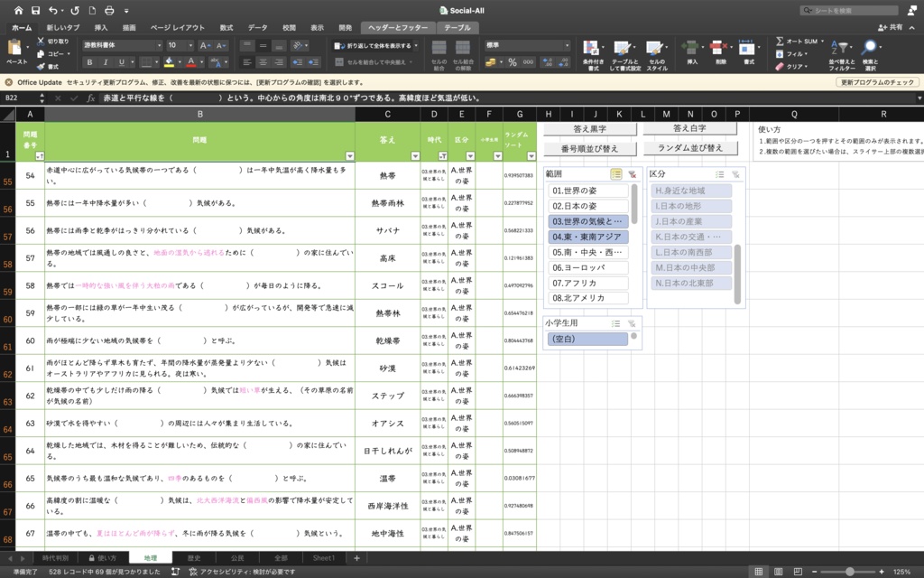The height and width of the screenshot is (578, 924).
Task: Enable multi-select on the 範囲 slicer
Action: pos(616,173)
